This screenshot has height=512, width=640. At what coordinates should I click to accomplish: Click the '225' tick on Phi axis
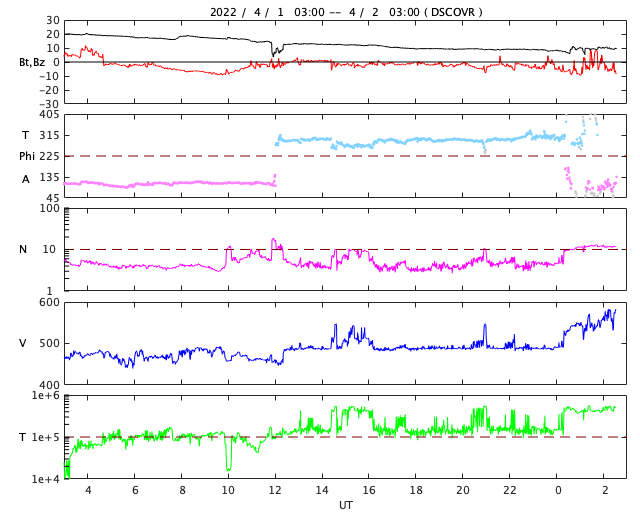(49, 156)
